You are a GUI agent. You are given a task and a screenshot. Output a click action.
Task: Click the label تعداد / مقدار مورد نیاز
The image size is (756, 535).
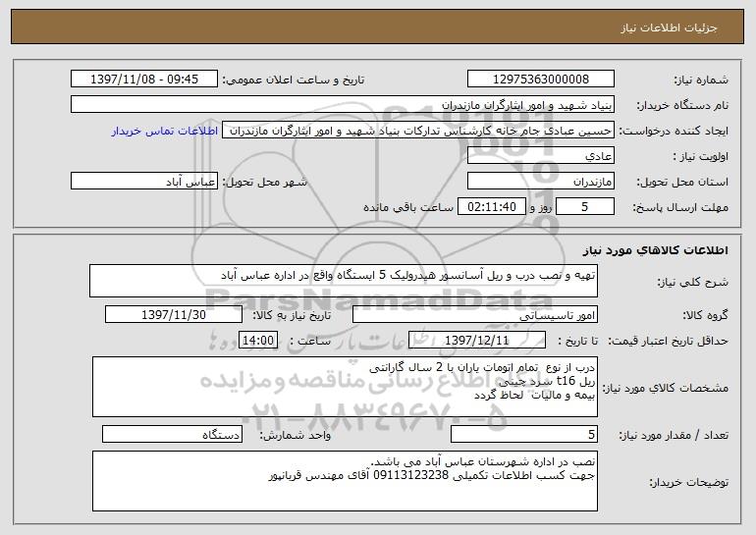(674, 436)
